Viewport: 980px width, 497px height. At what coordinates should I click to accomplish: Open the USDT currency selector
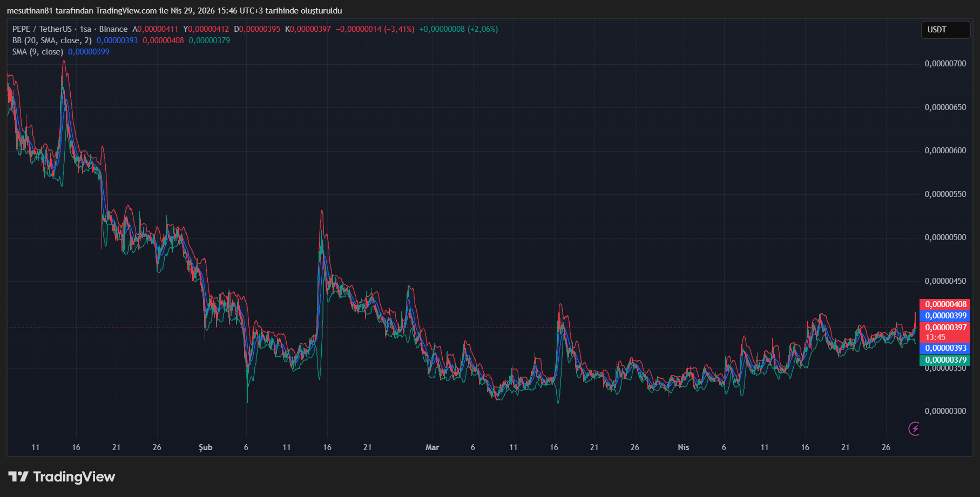click(x=945, y=30)
